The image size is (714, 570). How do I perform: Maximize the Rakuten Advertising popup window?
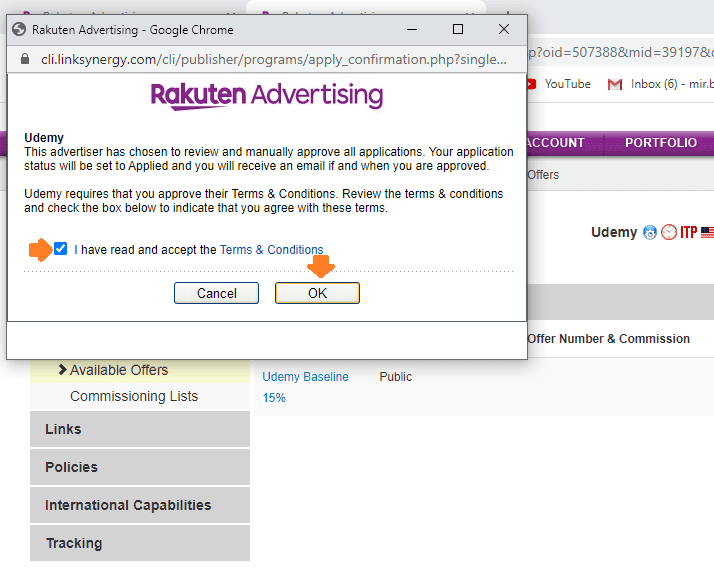coord(458,30)
